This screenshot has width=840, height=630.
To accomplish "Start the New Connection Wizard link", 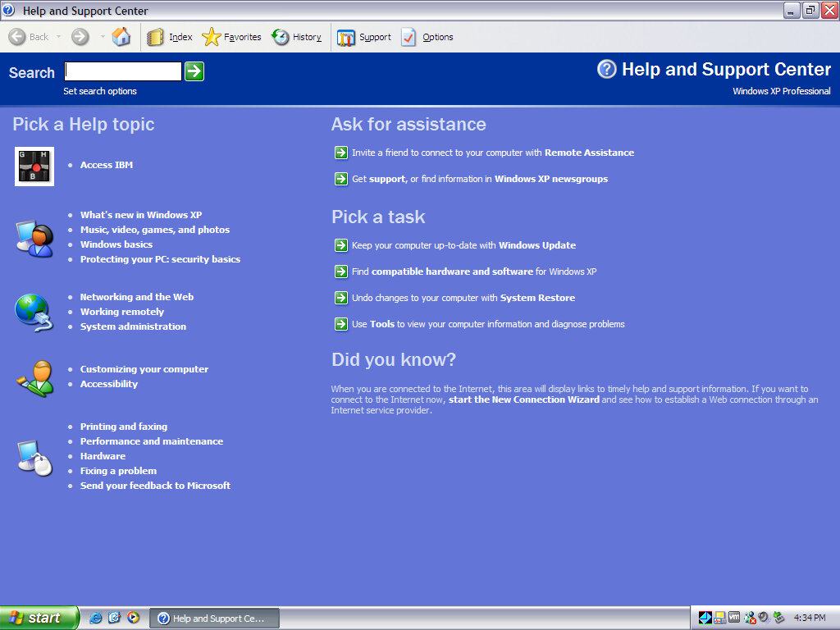I will coord(524,399).
